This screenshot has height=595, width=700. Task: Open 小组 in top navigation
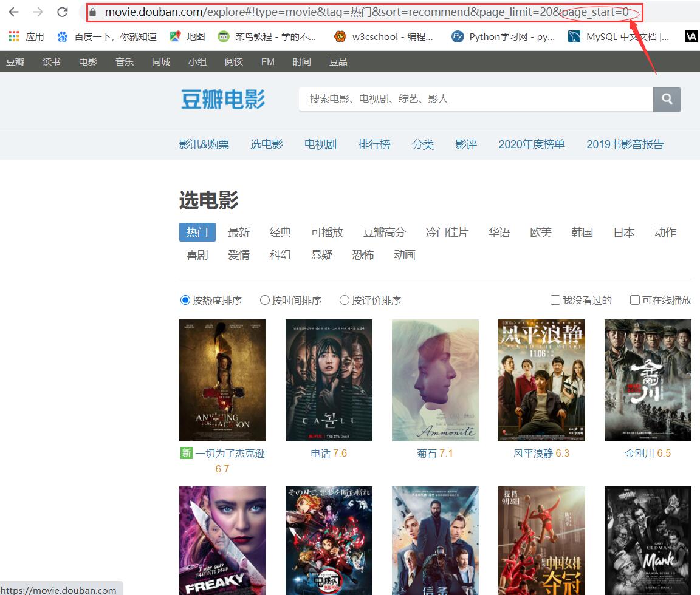197,61
